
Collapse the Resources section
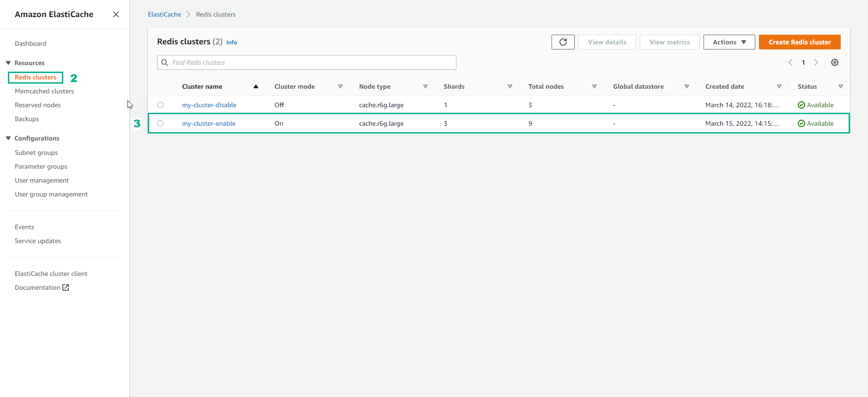[8, 63]
